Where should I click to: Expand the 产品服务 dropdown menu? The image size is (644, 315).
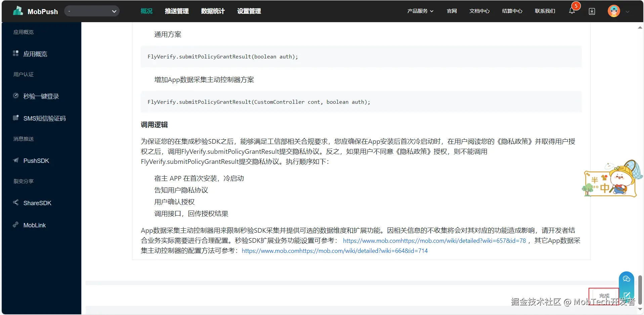pos(420,11)
